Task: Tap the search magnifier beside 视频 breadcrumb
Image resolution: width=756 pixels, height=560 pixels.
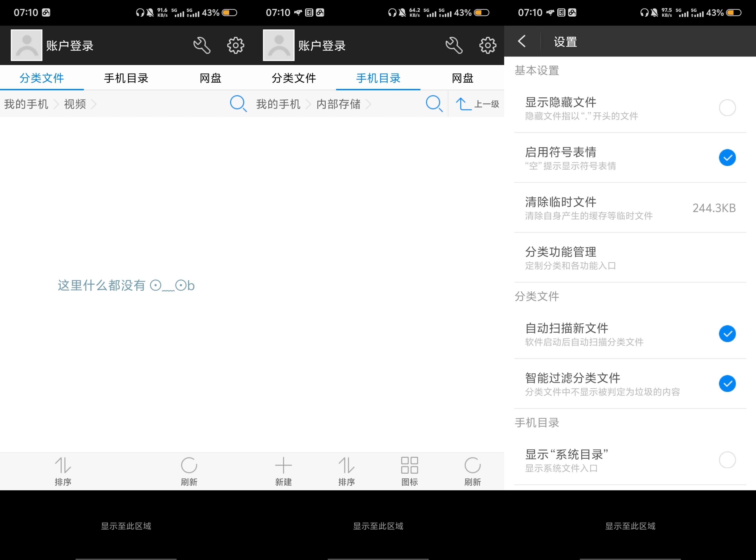Action: pos(238,104)
